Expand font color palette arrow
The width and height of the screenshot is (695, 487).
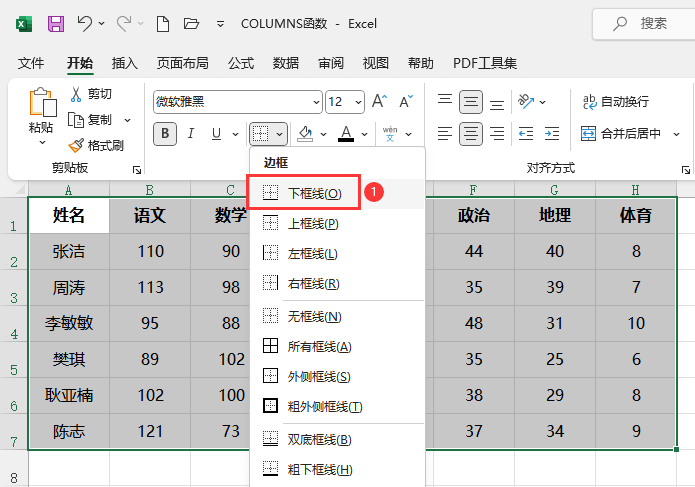click(x=364, y=134)
